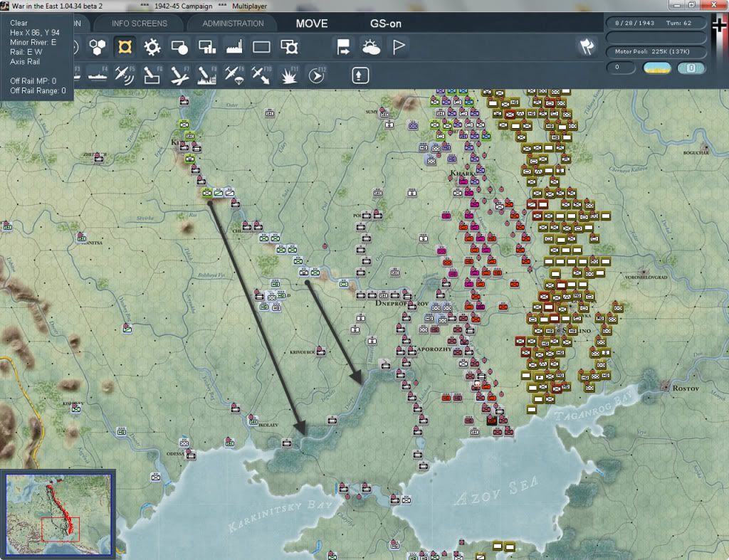Screen dimensions: 729x560
Task: Click the dark 0 counter field
Action: pos(621,68)
